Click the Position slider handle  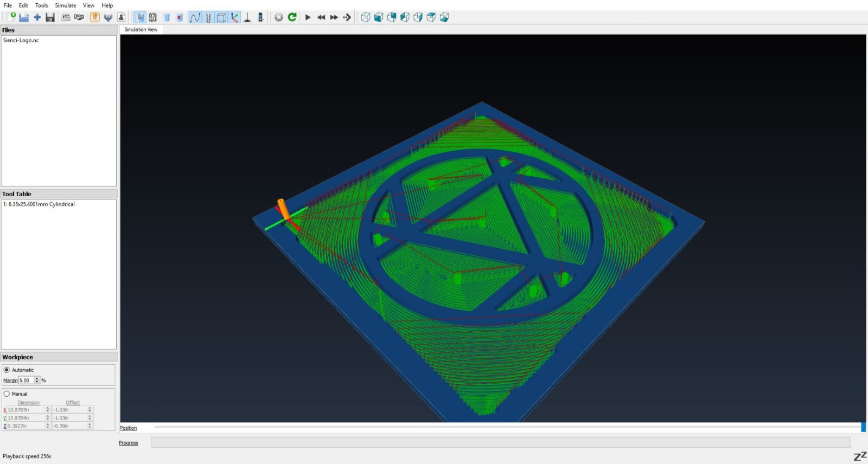click(863, 427)
